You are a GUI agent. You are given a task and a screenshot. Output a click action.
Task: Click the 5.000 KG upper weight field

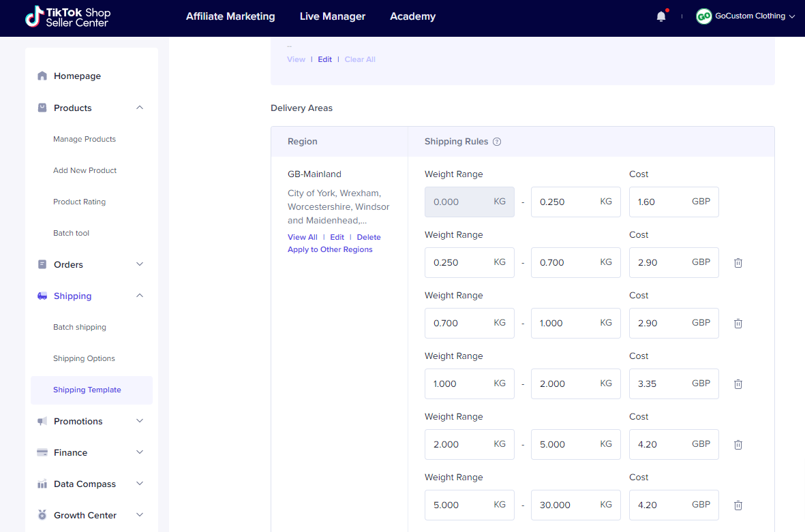[x=575, y=444]
